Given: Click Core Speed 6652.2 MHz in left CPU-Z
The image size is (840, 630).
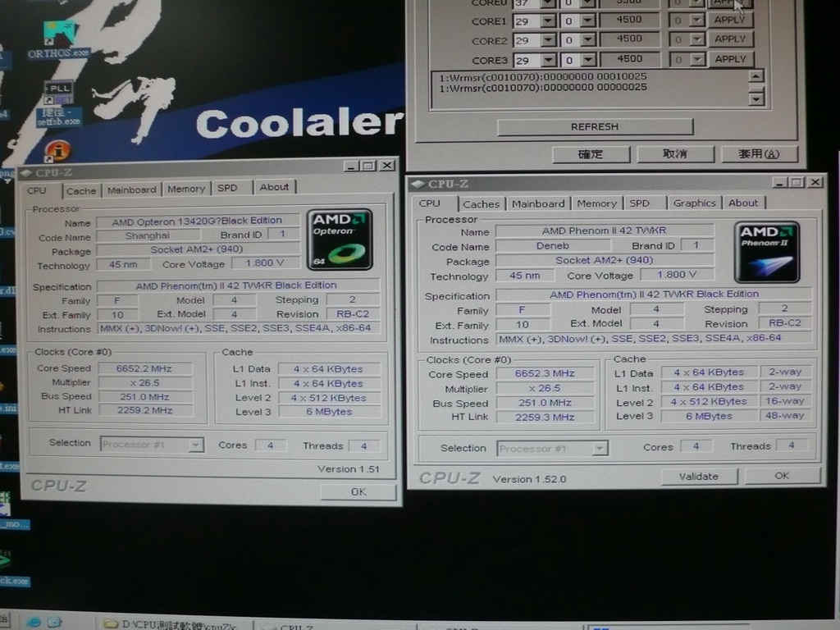Looking at the screenshot, I should [x=144, y=368].
